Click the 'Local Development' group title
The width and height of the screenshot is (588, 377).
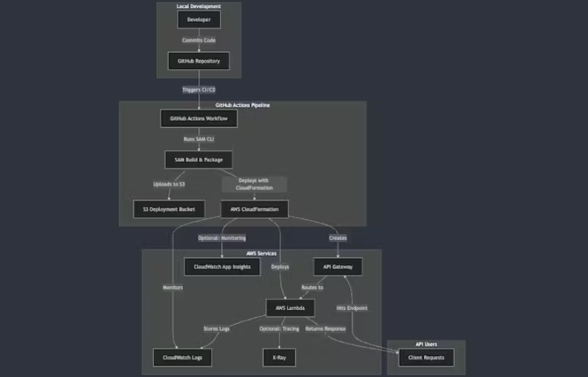coord(198,6)
